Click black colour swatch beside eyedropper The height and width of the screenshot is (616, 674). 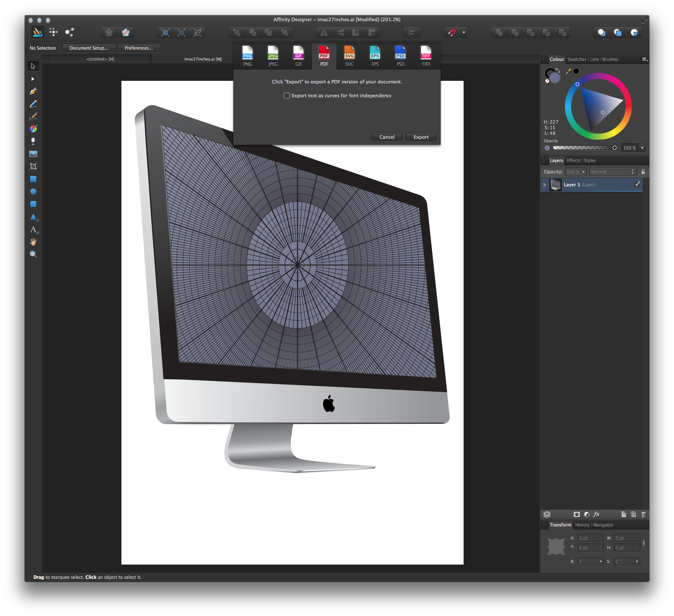pos(576,71)
